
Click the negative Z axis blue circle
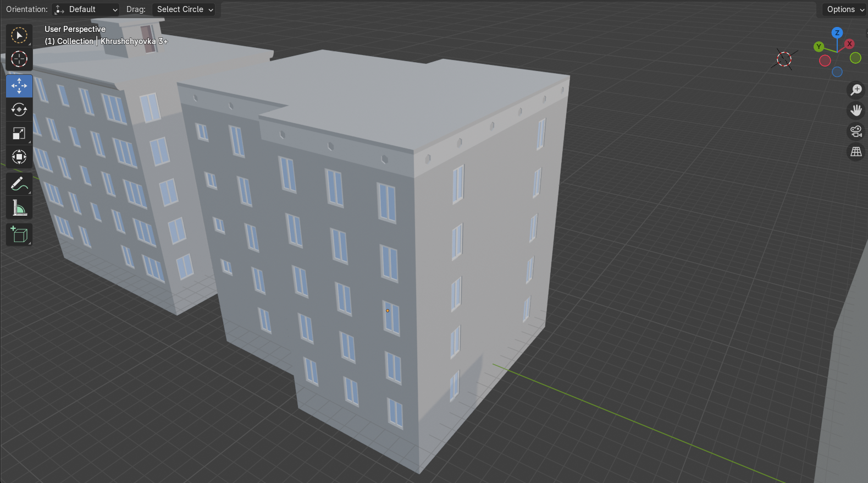point(837,72)
